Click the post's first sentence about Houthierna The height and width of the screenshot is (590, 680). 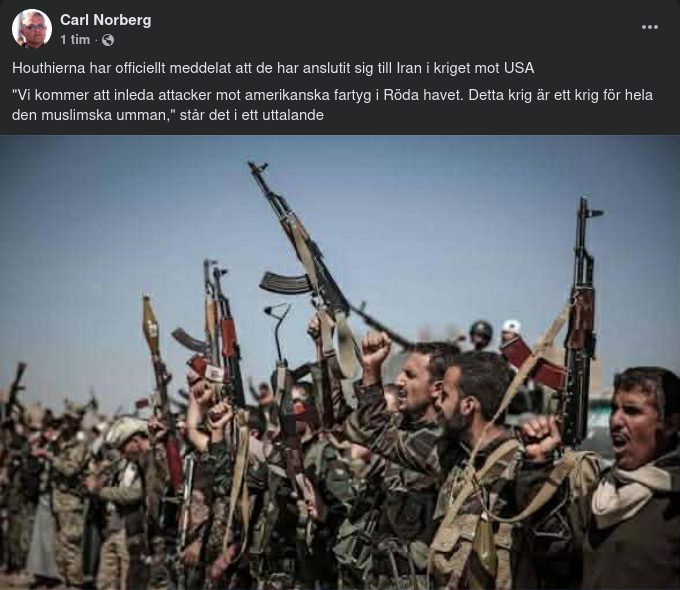(x=273, y=68)
